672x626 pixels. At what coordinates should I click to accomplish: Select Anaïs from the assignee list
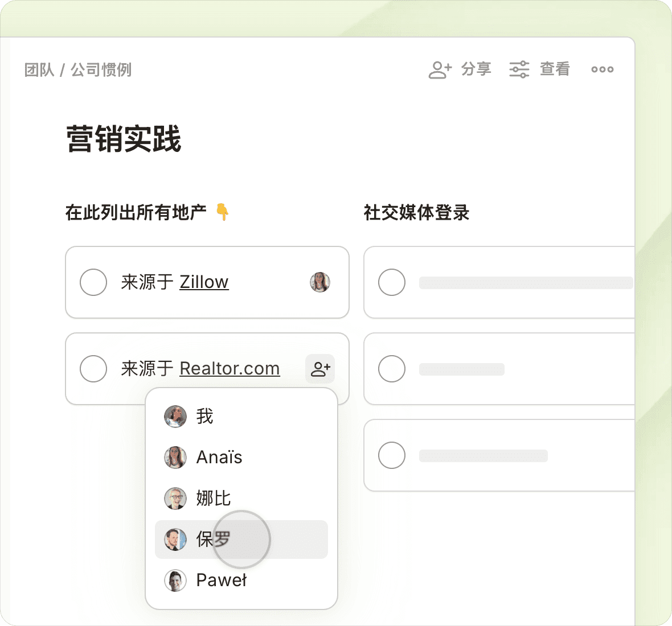coord(219,457)
